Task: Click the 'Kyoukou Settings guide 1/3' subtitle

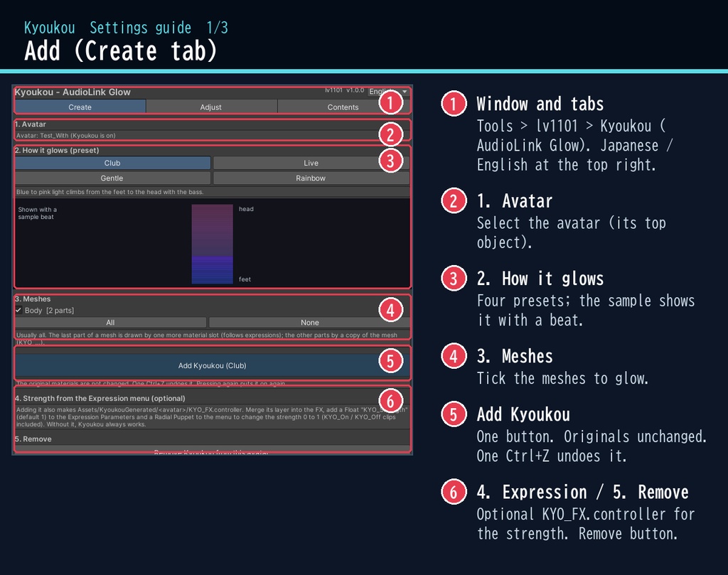Action: click(126, 28)
